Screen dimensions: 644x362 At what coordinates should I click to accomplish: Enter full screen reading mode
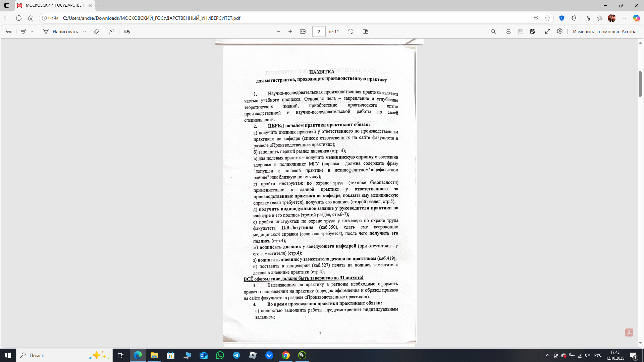click(547, 31)
